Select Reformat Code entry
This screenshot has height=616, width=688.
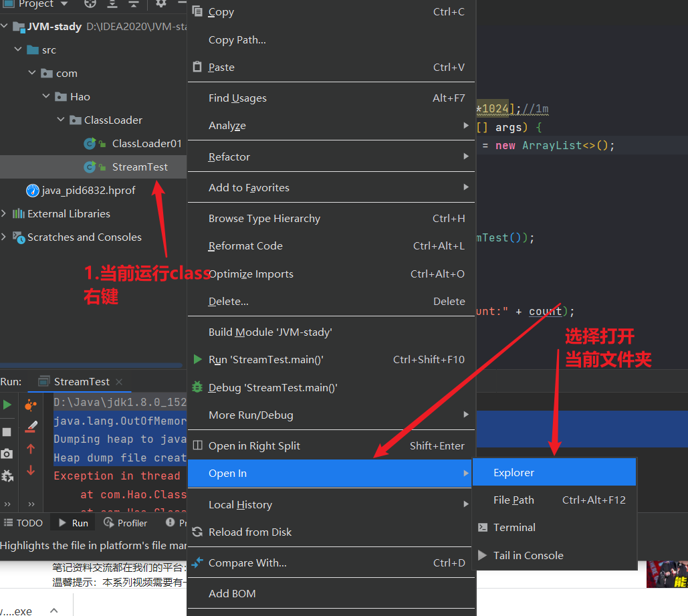(331, 246)
